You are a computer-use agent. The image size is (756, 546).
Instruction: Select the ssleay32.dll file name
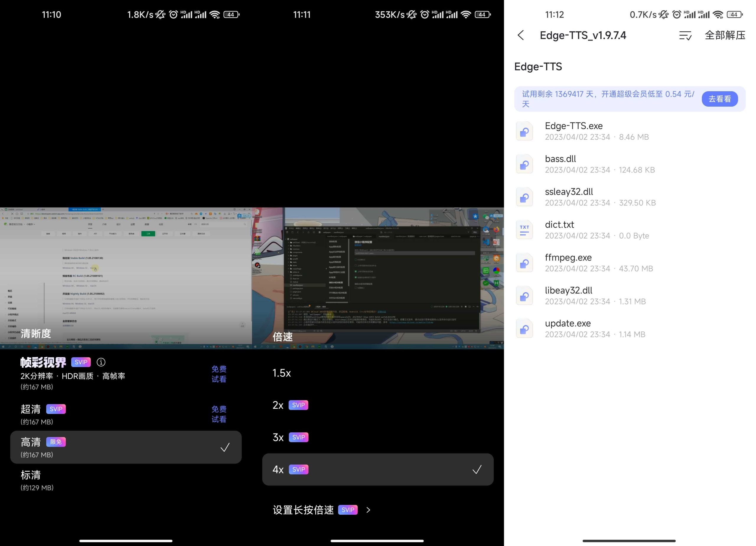(x=569, y=192)
